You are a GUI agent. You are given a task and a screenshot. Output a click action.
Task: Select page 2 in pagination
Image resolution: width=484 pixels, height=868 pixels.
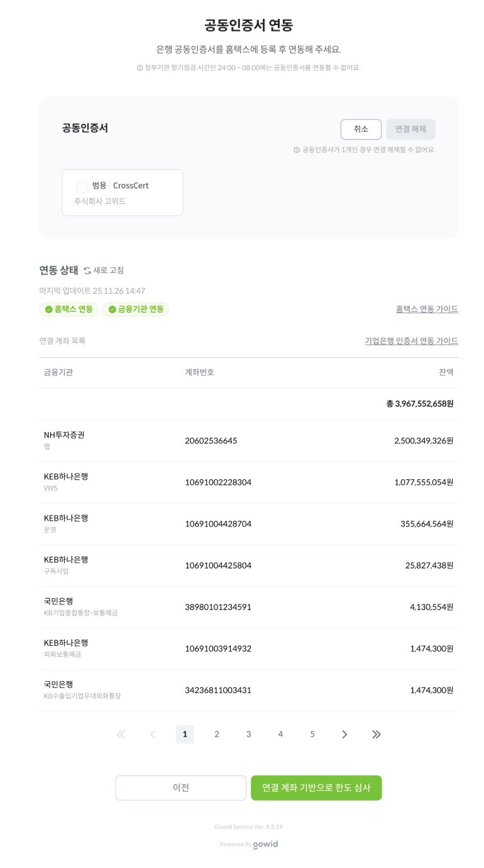click(217, 734)
